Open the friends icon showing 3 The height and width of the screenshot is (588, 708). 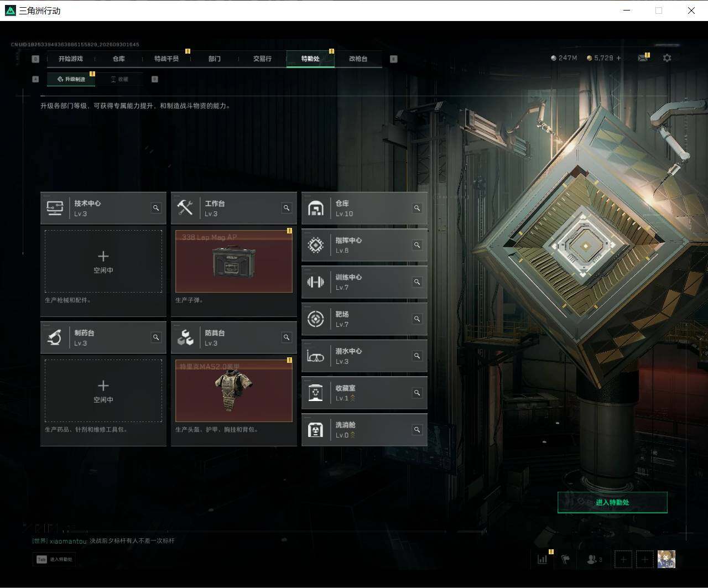coord(594,559)
